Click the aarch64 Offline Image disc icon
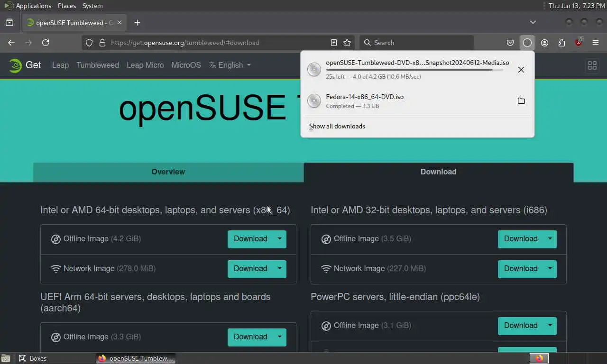This screenshot has width=607, height=364. tap(56, 337)
